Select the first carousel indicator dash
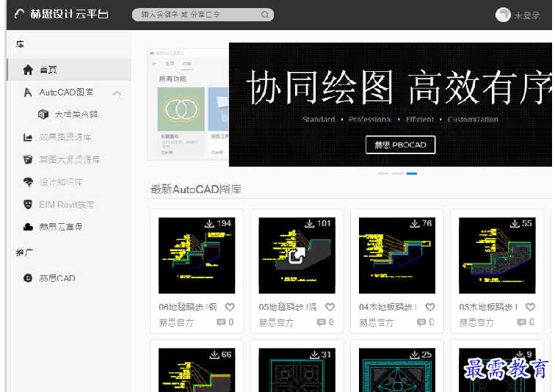Image resolution: width=555 pixels, height=392 pixels. (x=383, y=173)
